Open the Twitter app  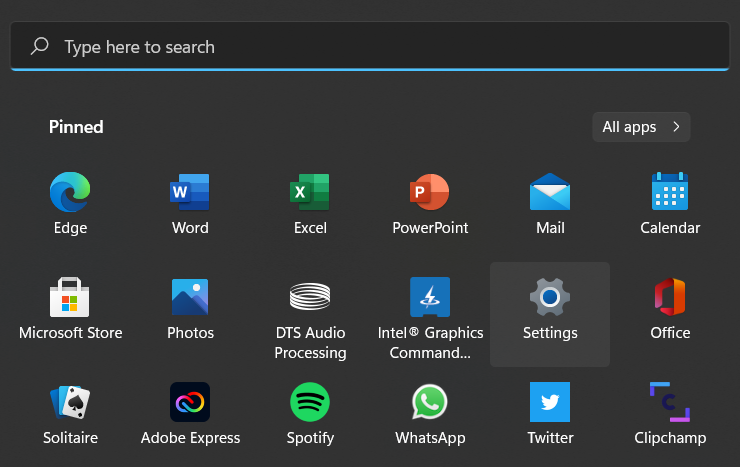coord(550,403)
